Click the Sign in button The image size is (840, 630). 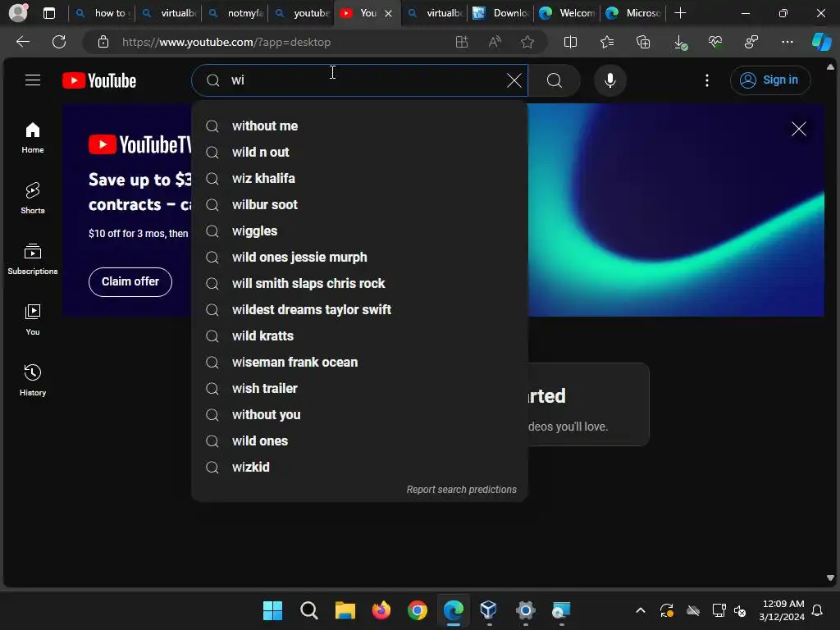coord(769,80)
